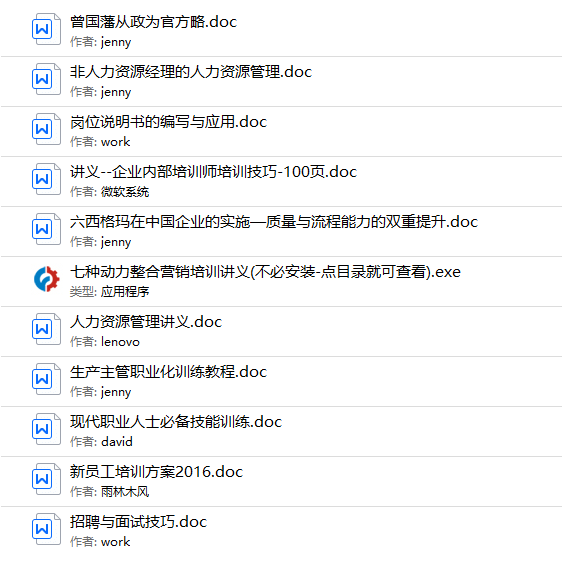This screenshot has width=562, height=562.
Task: Click type line 应用程序 under the .exe file
Action: [x=109, y=292]
